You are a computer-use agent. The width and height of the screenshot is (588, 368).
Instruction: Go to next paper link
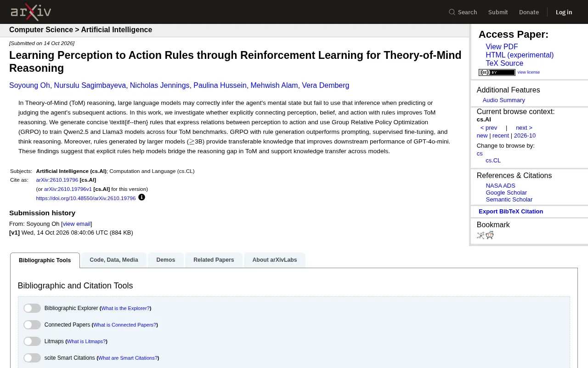(x=524, y=128)
